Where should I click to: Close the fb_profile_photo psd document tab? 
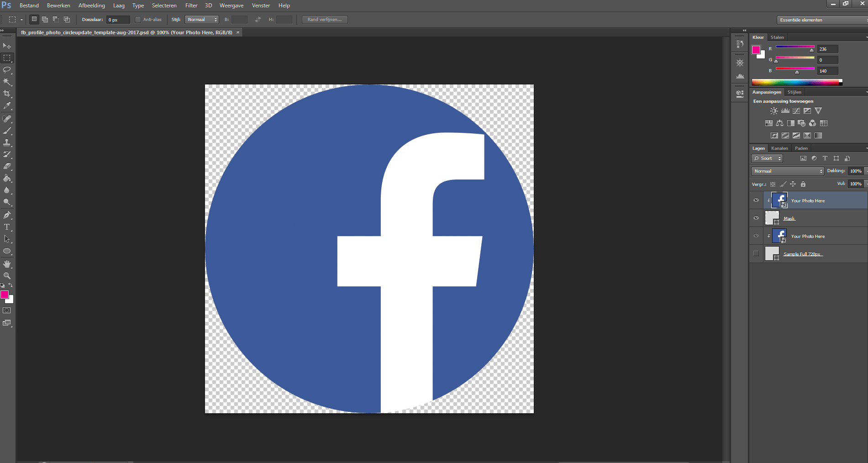(238, 32)
